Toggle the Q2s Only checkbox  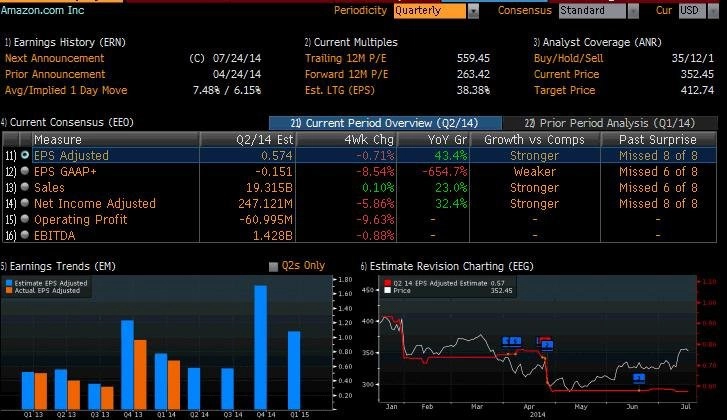pos(274,266)
